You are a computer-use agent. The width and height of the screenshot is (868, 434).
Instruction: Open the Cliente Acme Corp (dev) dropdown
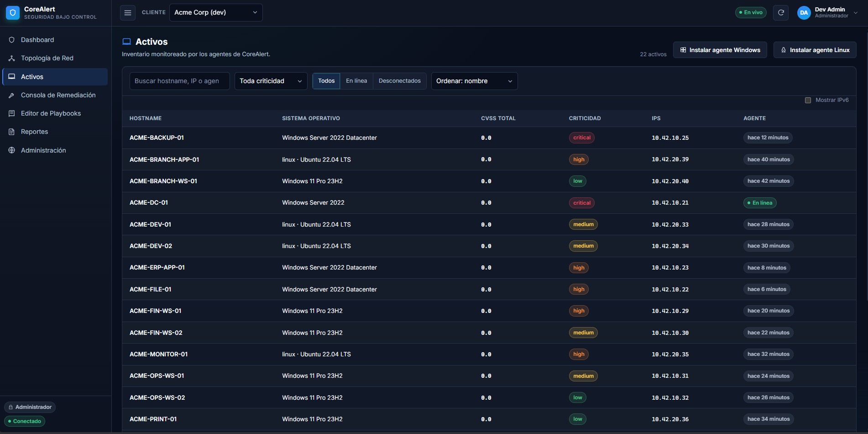pos(216,12)
